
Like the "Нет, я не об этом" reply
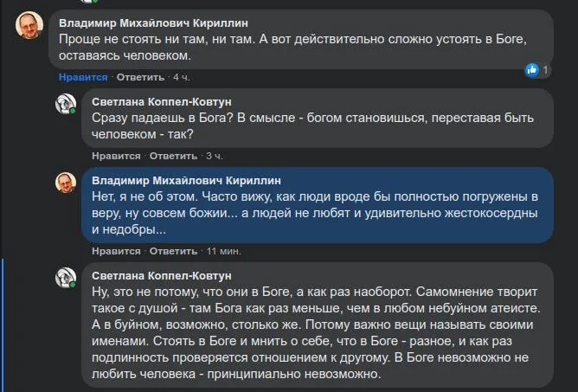(116, 251)
